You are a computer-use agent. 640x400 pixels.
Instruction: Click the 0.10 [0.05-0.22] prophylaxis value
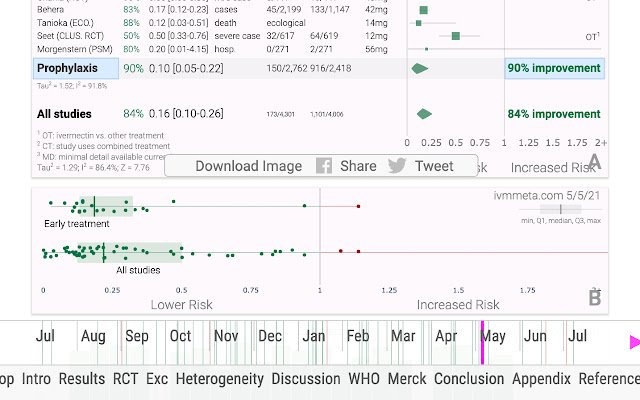pyautogui.click(x=186, y=68)
